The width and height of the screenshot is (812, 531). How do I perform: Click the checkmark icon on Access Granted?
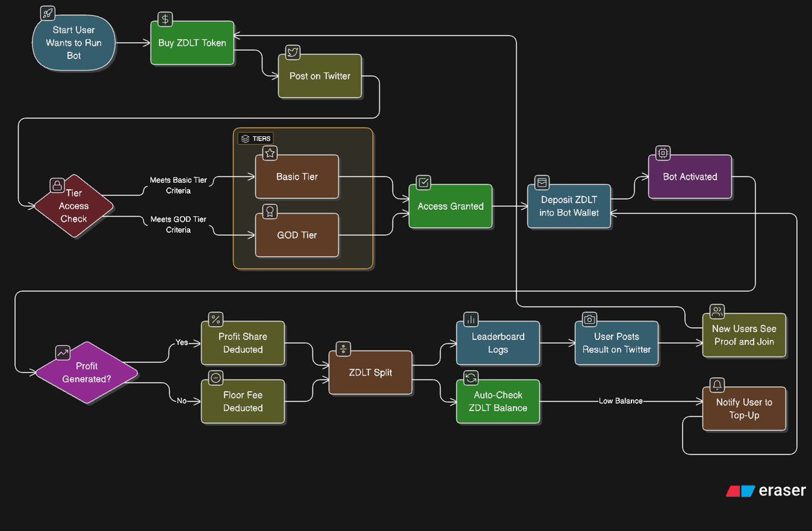point(424,182)
